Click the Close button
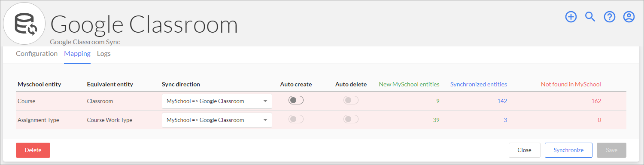The image size is (644, 165). click(525, 150)
